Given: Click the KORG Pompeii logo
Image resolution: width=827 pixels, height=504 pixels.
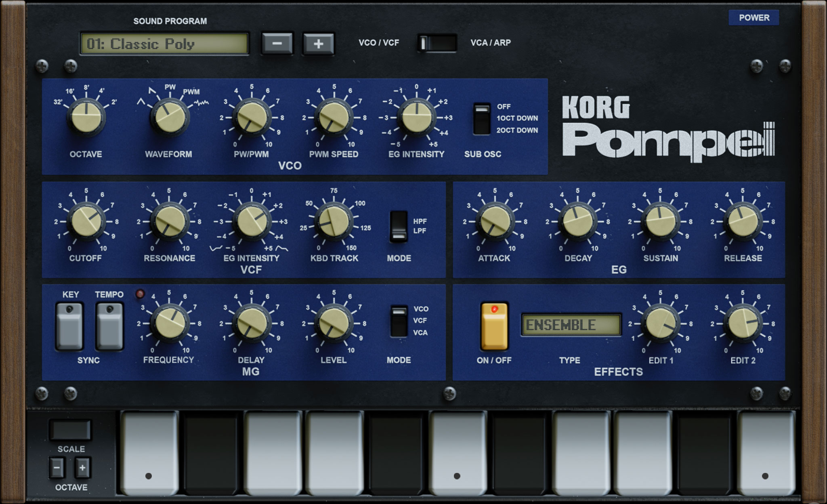Looking at the screenshot, I should tap(668, 128).
